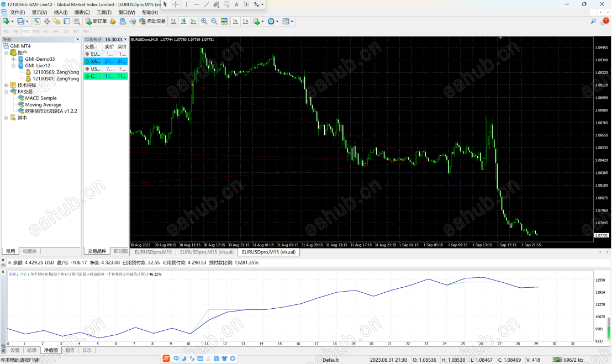Select the XA... row in Market Watch
Screen dimensions: 612x364
click(x=105, y=62)
